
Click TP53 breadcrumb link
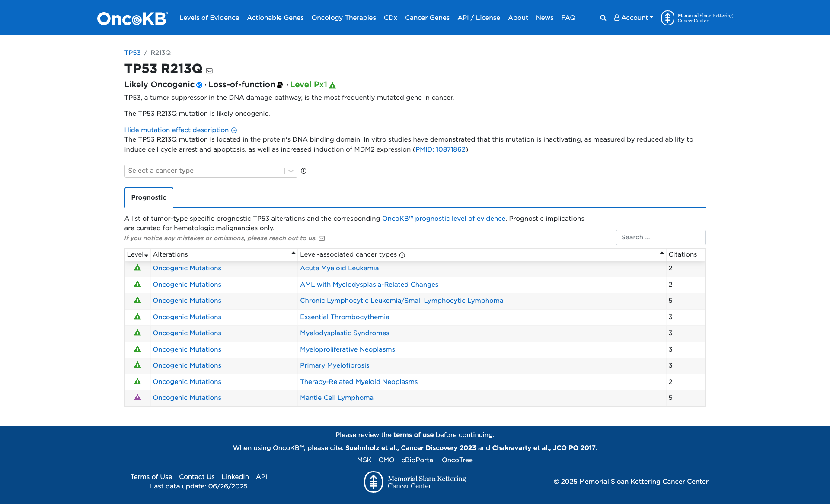(x=132, y=53)
